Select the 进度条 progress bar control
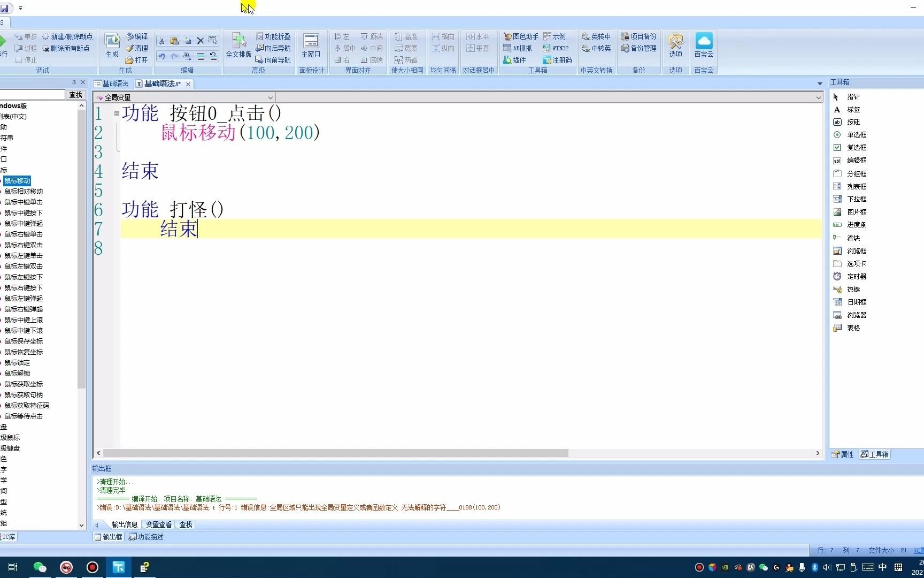Screen dimensions: 924x578 [x=850, y=225]
